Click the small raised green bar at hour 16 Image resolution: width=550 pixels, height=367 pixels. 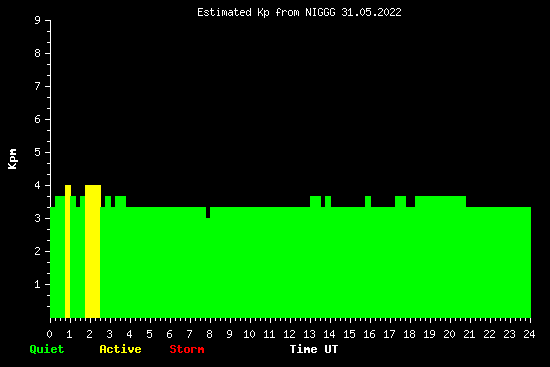point(368,201)
